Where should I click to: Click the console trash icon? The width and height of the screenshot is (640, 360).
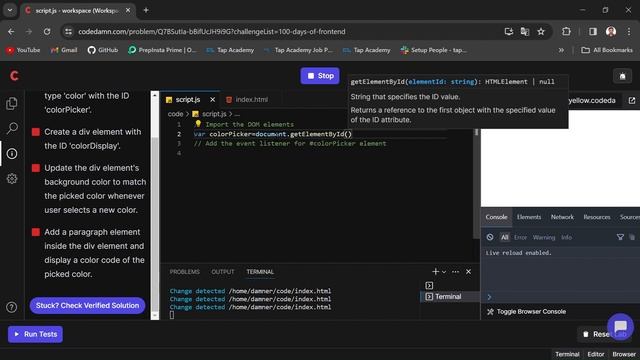(x=632, y=237)
